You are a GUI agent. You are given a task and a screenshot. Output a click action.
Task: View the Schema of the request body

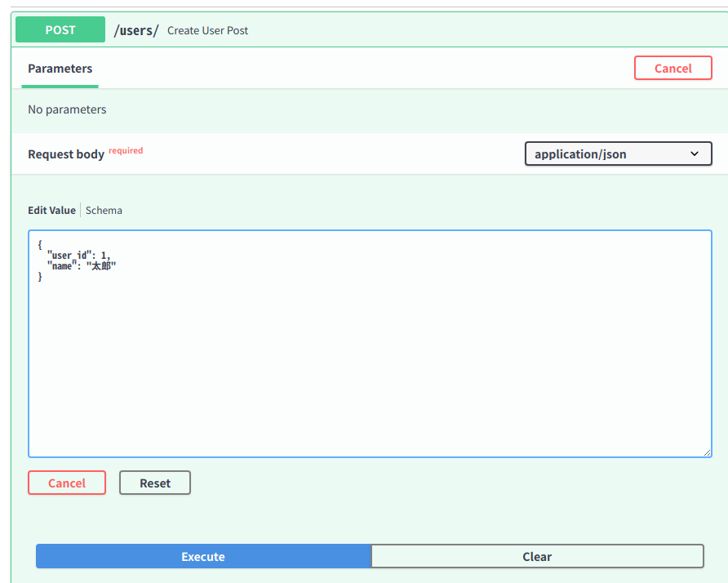coord(104,210)
